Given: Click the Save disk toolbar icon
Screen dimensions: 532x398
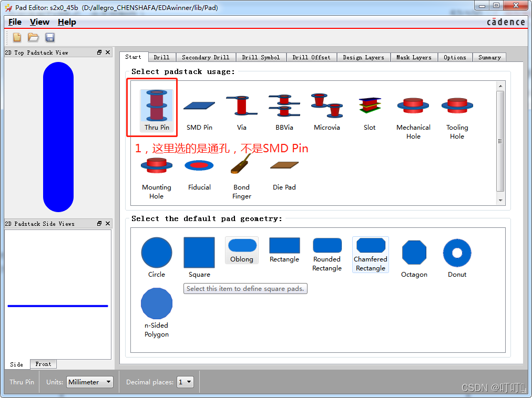Looking at the screenshot, I should tap(50, 38).
